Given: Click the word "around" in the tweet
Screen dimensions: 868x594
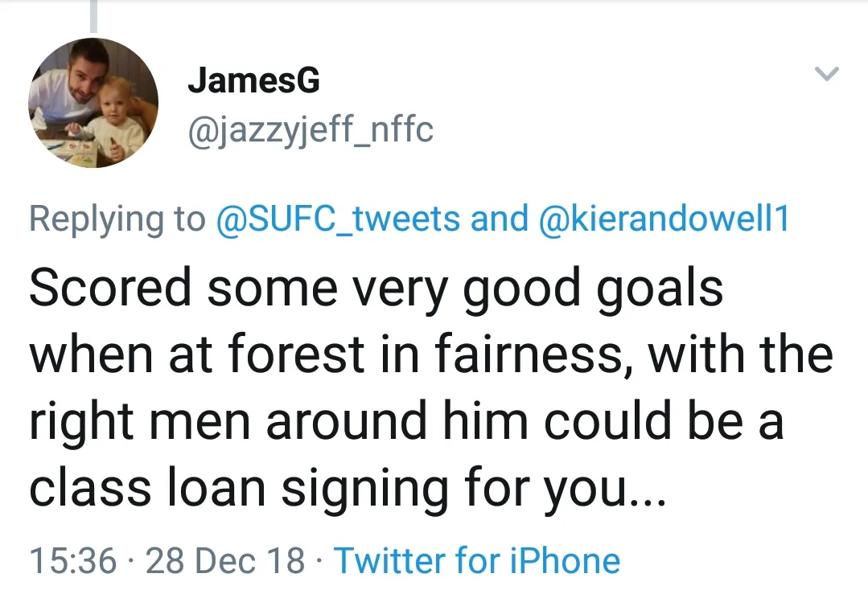Looking at the screenshot, I should click(347, 421).
